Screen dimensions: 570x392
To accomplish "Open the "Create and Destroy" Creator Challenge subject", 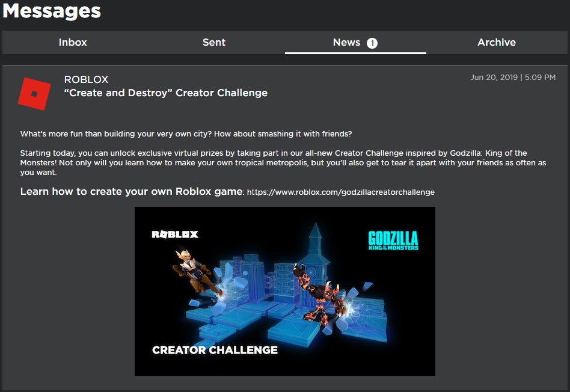I will point(165,93).
